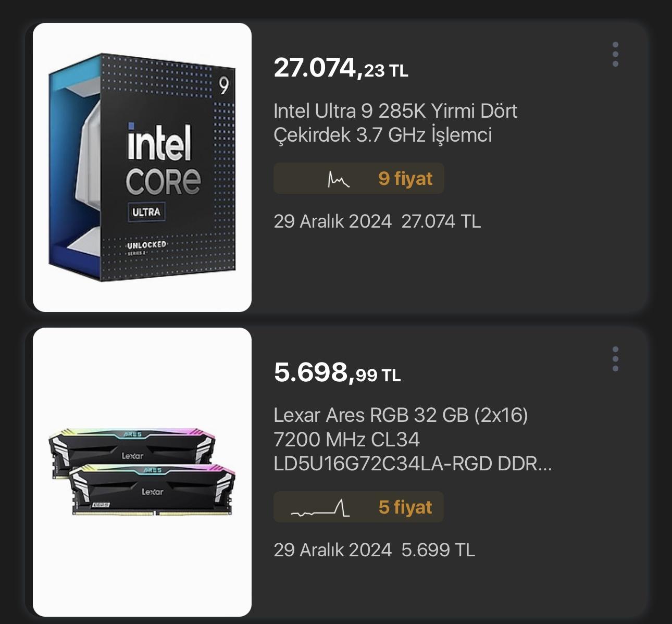
Task: Click the lower Lexar RAM stick with DDR5 label
Action: click(x=152, y=490)
